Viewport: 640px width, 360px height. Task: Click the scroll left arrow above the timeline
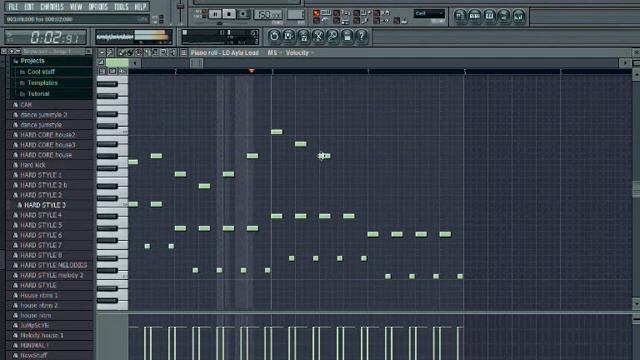click(x=135, y=63)
